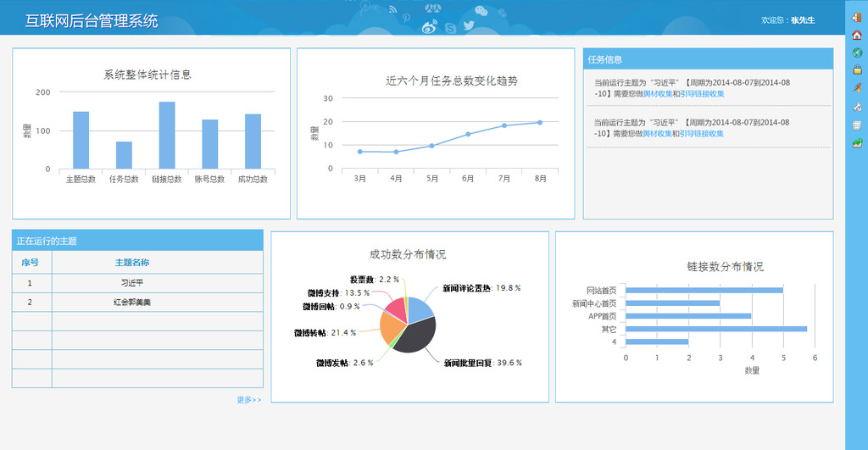Open the globe icon in right sidebar
Screen dimensions: 868x450
coord(857,53)
